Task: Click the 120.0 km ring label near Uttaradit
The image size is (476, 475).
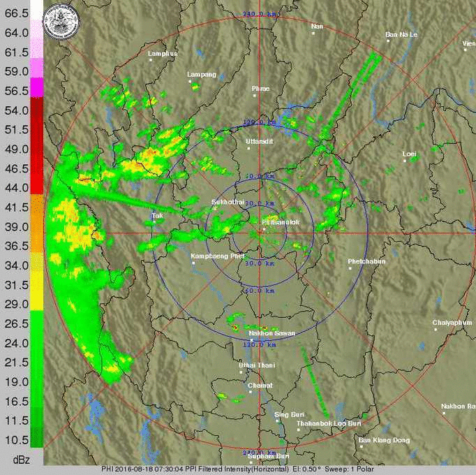Action: tap(255, 122)
